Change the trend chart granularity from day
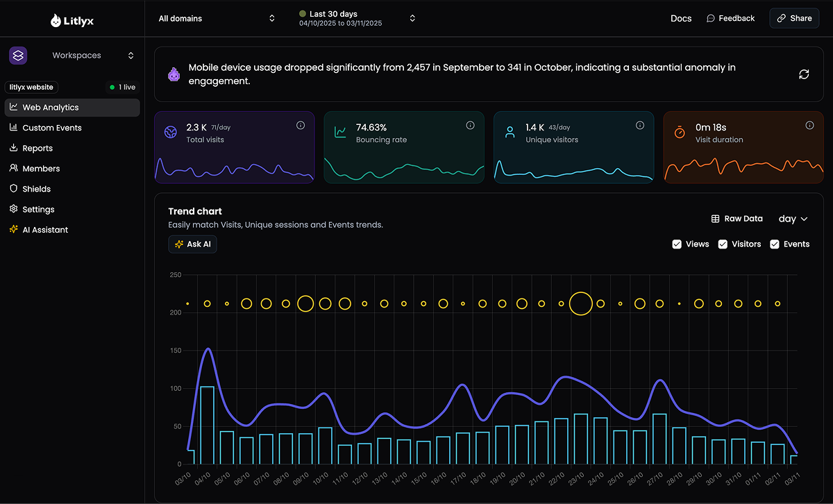 click(x=792, y=219)
